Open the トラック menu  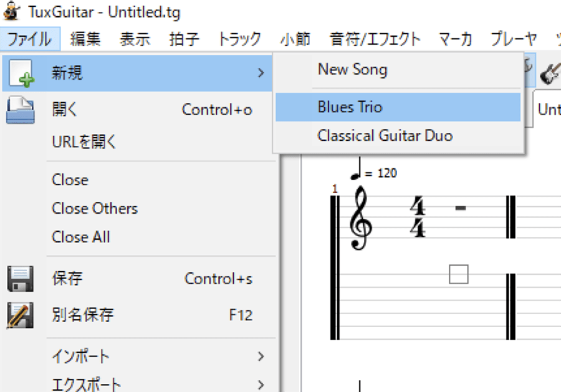point(239,39)
